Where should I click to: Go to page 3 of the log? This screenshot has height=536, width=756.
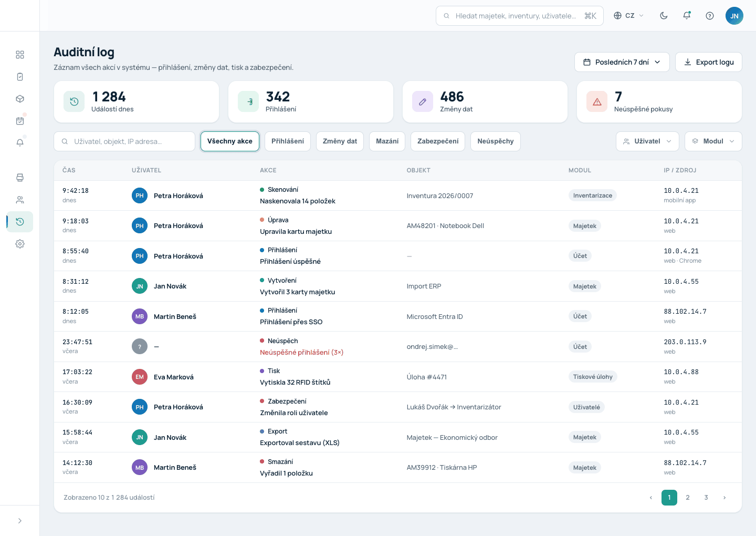pos(706,498)
